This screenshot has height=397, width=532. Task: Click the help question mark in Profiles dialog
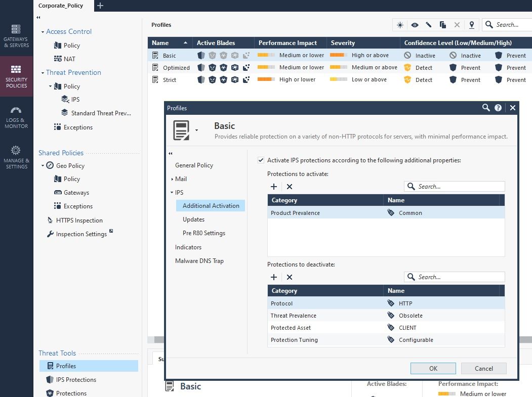[x=498, y=108]
